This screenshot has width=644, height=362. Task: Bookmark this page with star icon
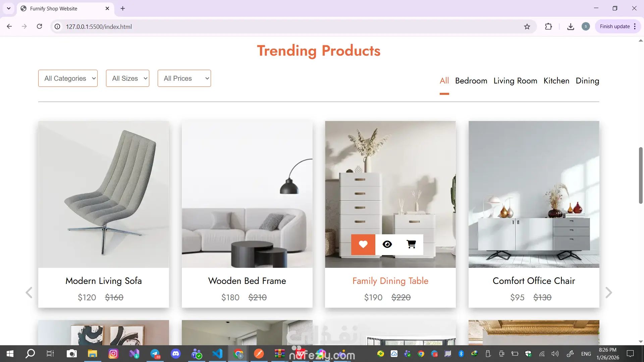coord(527,26)
